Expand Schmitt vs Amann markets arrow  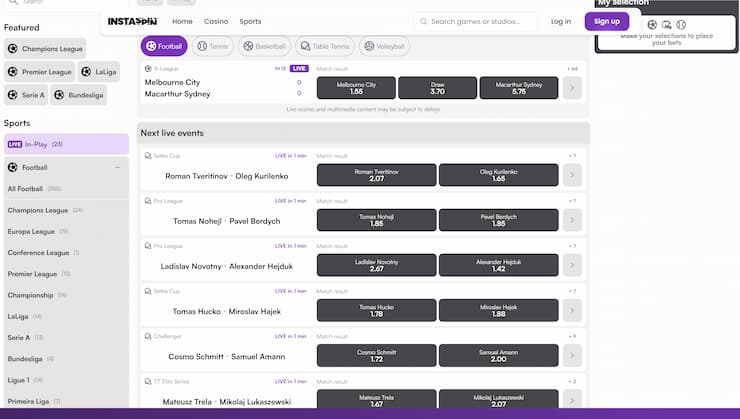coord(572,355)
